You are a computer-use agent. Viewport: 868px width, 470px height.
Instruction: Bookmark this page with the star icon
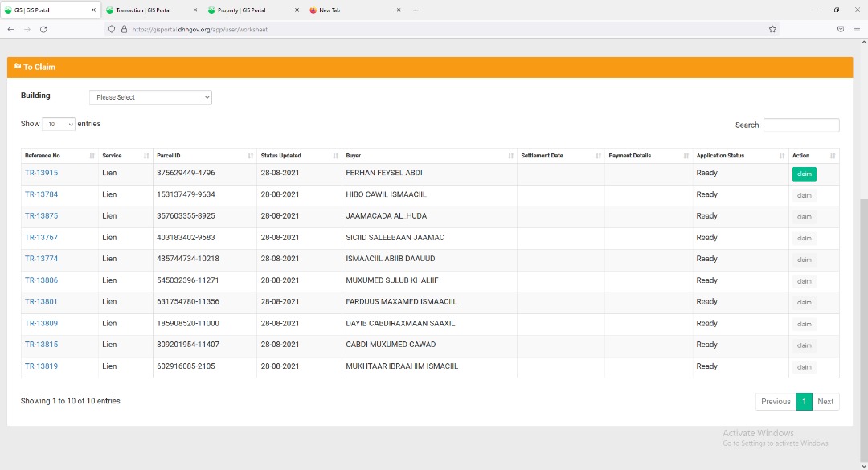(773, 30)
